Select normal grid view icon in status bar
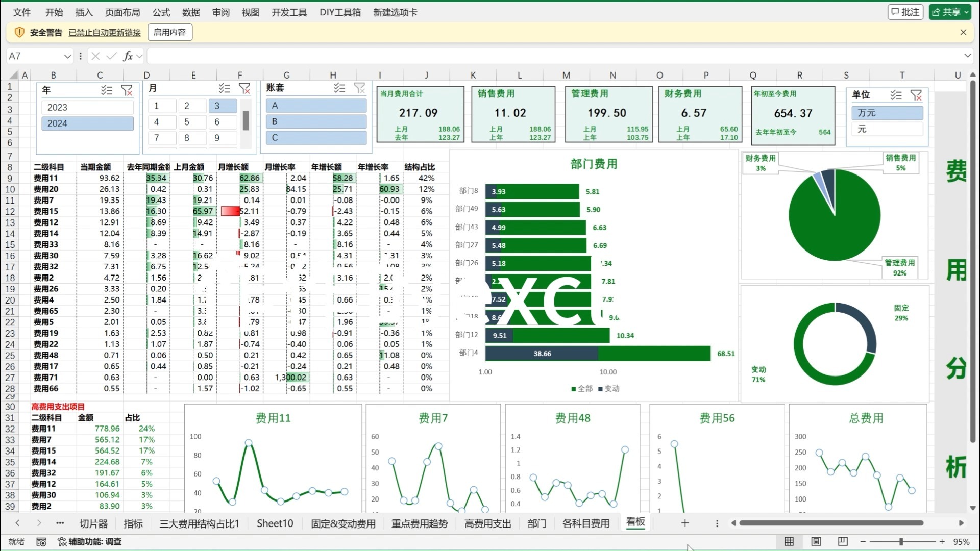The image size is (980, 551). tap(789, 542)
